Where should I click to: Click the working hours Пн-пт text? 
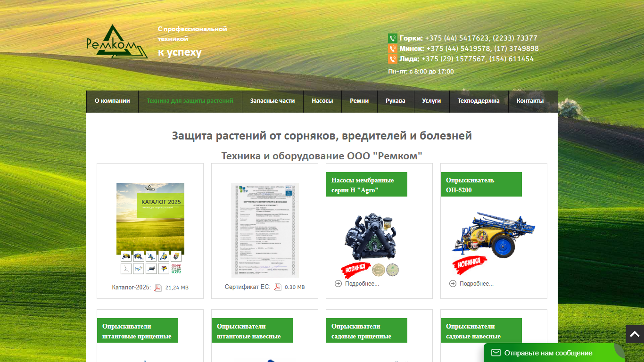pos(421,72)
